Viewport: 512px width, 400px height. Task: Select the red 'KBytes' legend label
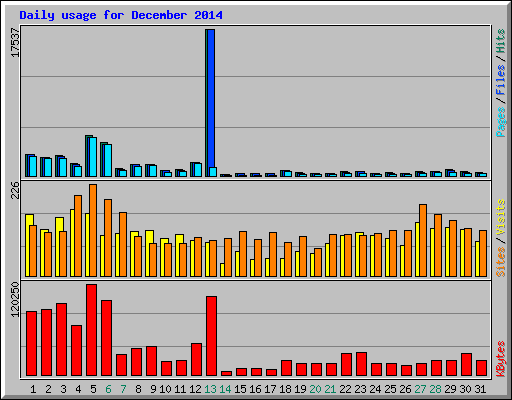tap(500, 359)
